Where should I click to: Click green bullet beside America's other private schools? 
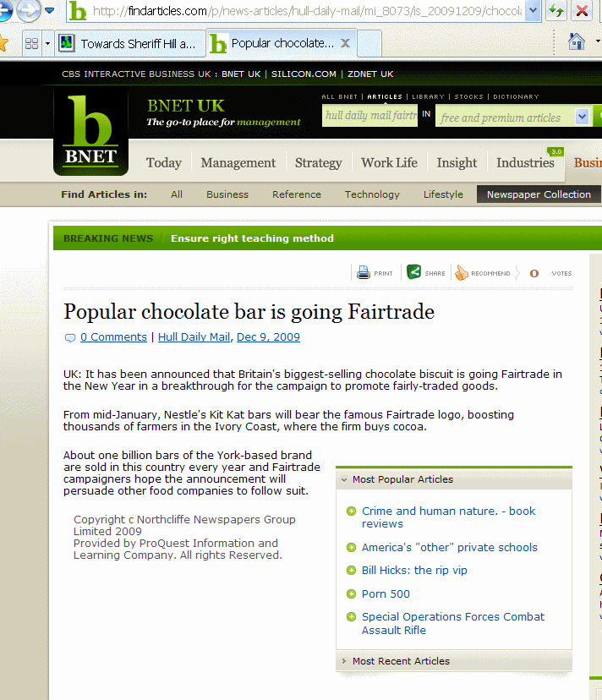(x=352, y=547)
